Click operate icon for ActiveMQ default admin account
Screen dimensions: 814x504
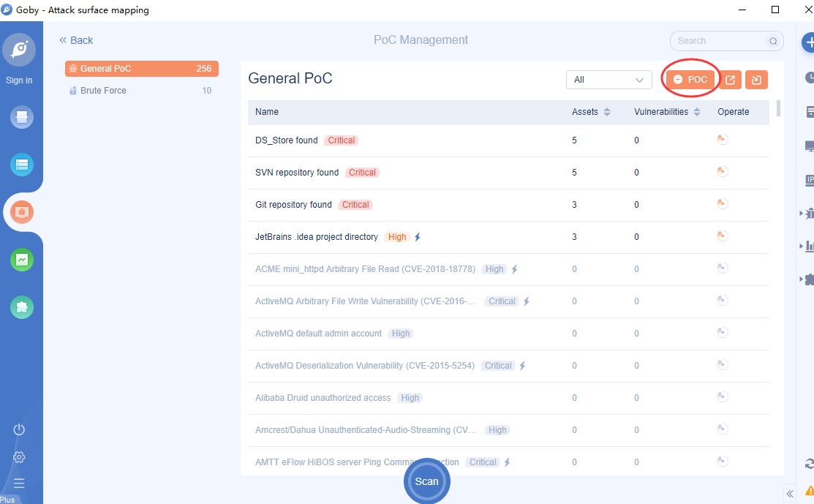[x=723, y=333]
